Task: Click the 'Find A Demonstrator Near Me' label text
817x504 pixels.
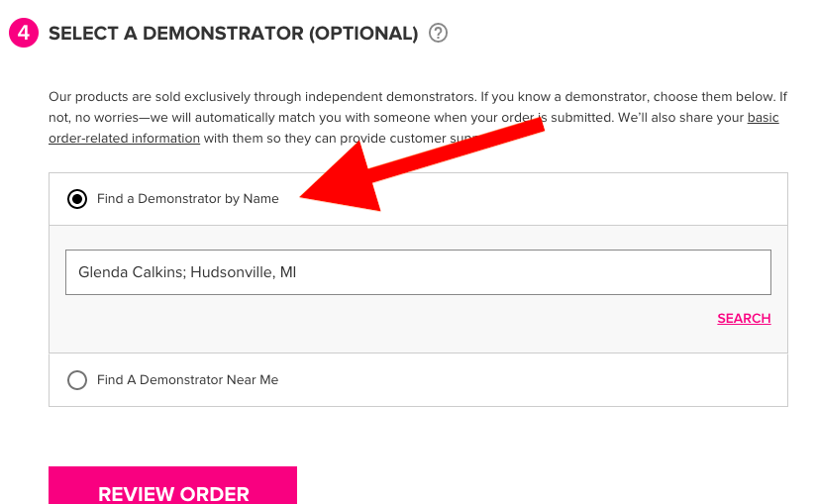Action: pyautogui.click(x=187, y=380)
